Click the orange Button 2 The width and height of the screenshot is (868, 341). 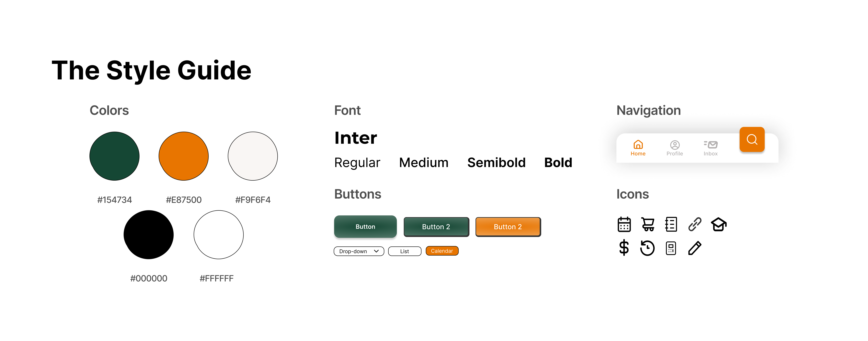point(508,227)
